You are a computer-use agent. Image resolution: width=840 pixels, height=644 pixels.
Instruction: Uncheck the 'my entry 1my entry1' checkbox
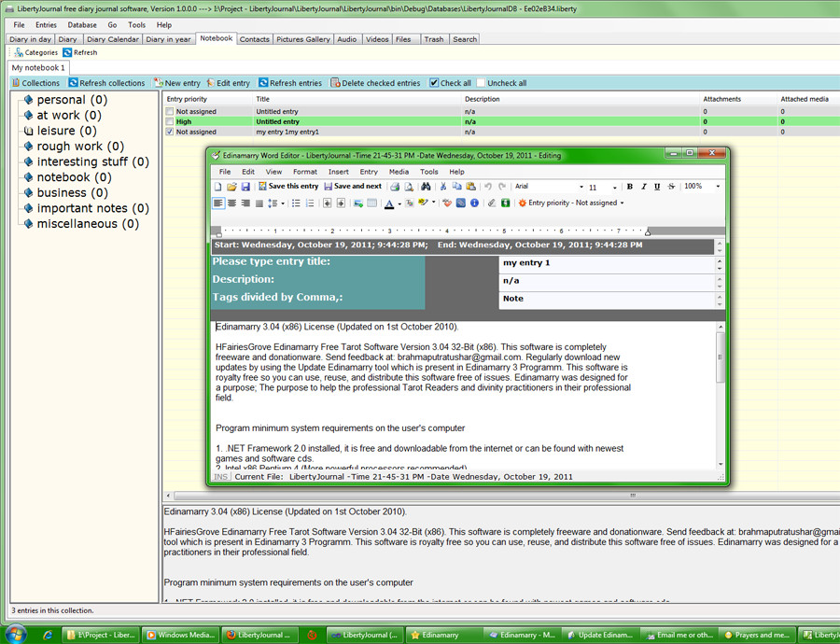170,132
